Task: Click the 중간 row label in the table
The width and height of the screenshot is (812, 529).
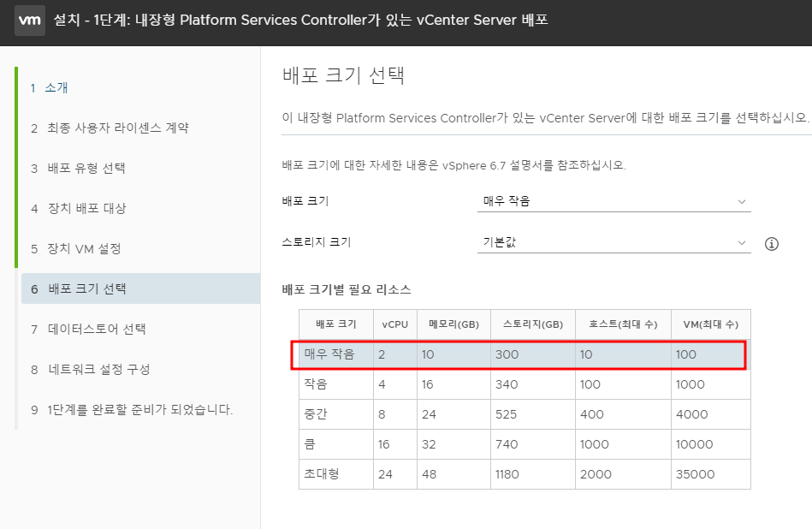Action: click(316, 414)
